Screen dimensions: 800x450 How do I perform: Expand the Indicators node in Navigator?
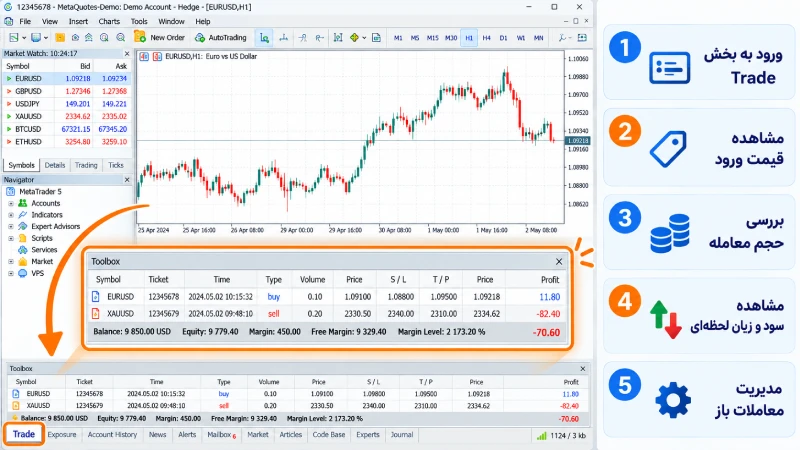pos(11,215)
